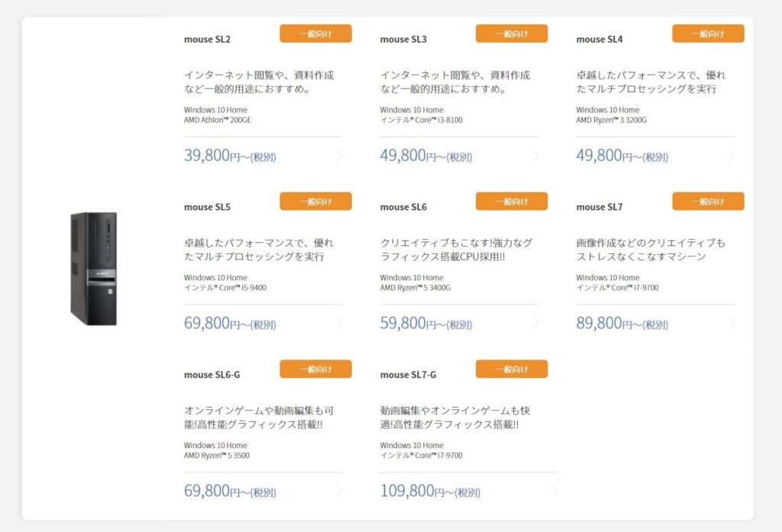
Task: Select the 109,800円 price for mouse SL7-G
Action: point(431,491)
